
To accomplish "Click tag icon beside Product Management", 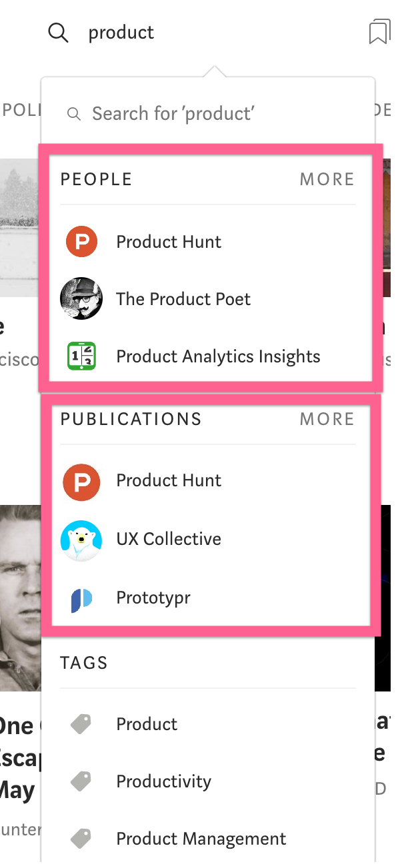I will click(x=81, y=839).
